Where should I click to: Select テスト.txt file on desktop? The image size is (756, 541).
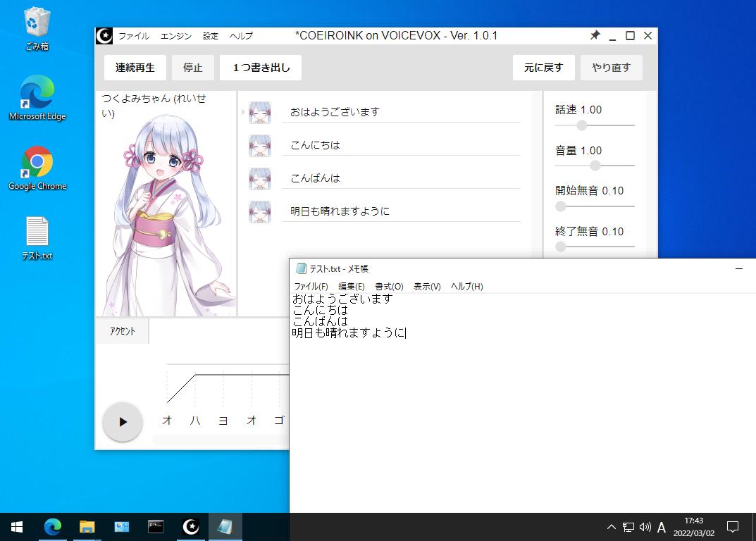(x=37, y=238)
